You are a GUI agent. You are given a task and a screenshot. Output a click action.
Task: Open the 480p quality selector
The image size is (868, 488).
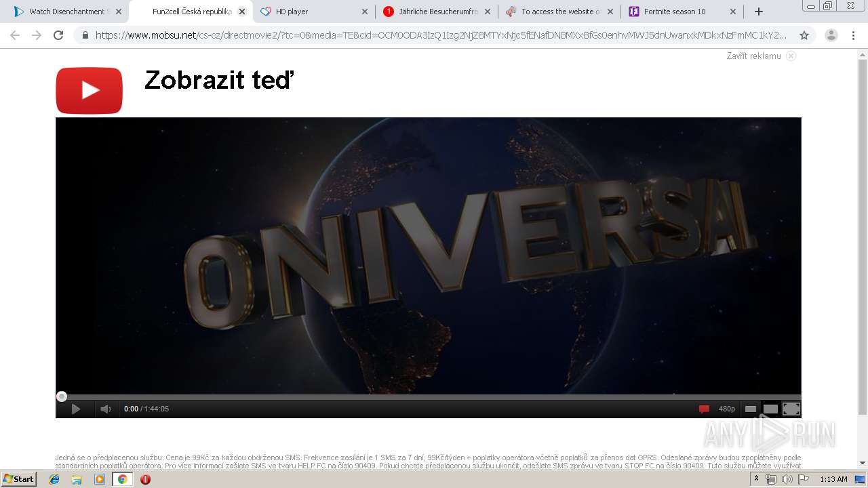click(x=727, y=409)
